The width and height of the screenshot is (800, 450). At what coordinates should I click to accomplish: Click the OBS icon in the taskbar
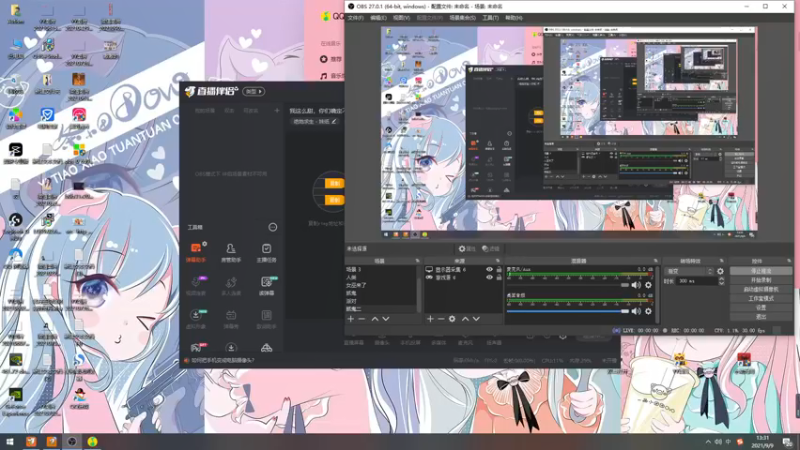tap(72, 441)
